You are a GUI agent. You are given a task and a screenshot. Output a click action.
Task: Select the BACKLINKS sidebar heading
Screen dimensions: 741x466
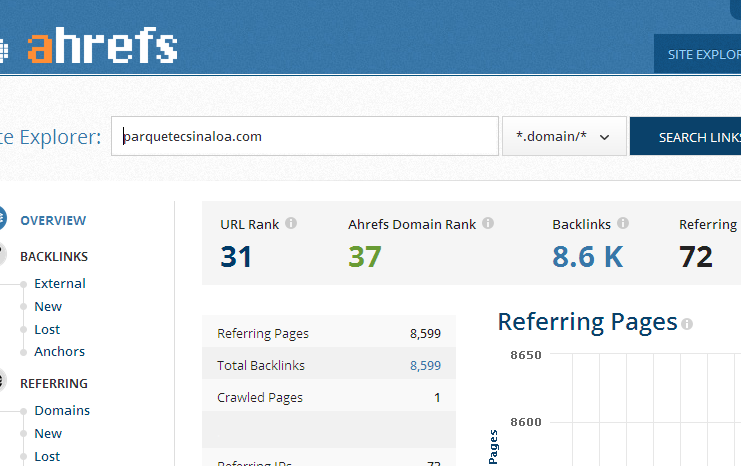point(54,257)
